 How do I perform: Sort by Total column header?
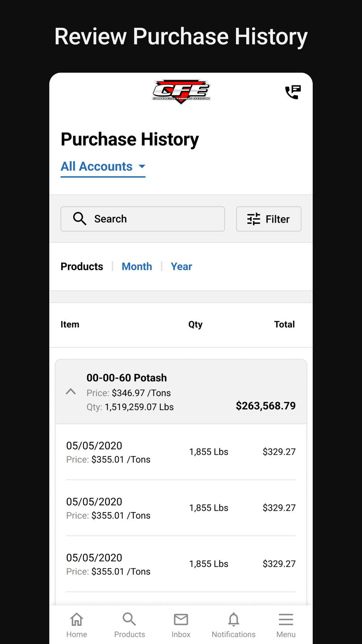pos(284,325)
